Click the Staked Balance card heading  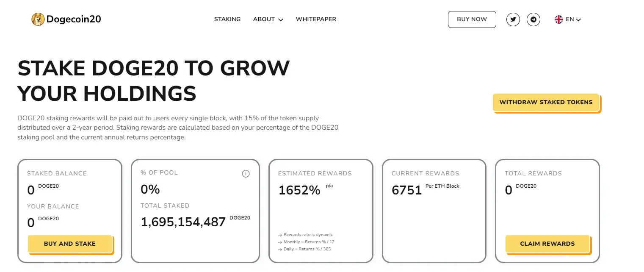pyautogui.click(x=57, y=173)
